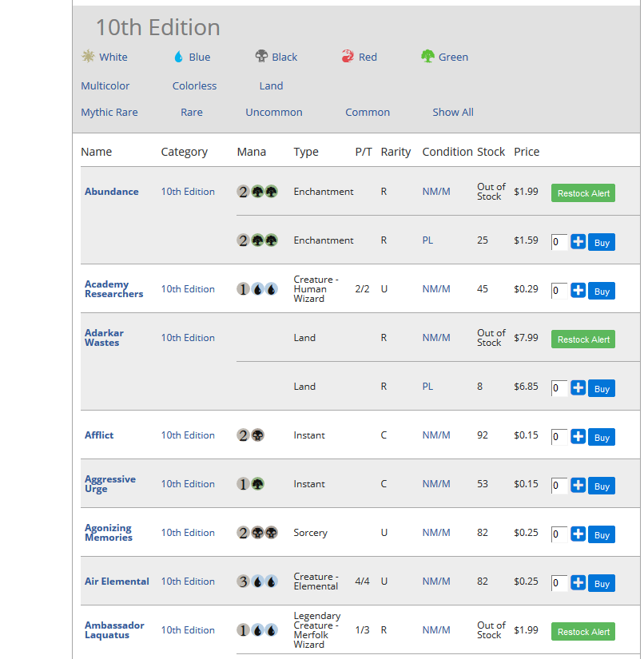Viewport: 644px width, 659px height.
Task: Click quantity field for Abundance PL
Action: [x=559, y=242]
